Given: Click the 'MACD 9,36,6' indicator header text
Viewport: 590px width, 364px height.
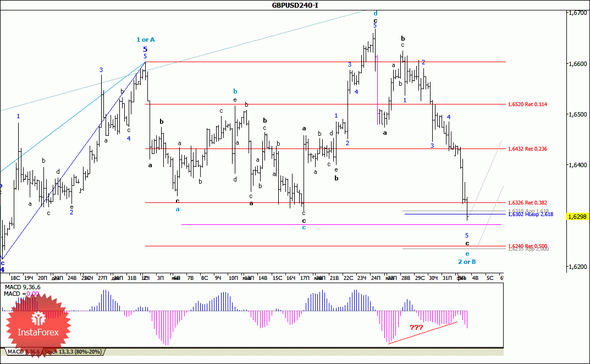Looking at the screenshot, I should point(23,287).
